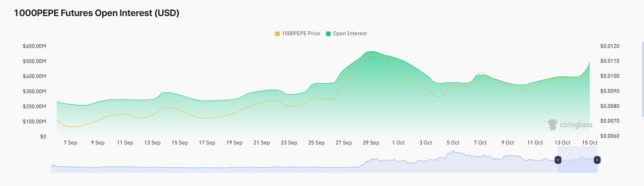Click the 3 Oct date label
Image resolution: width=644 pixels, height=186 pixels.
point(426,143)
